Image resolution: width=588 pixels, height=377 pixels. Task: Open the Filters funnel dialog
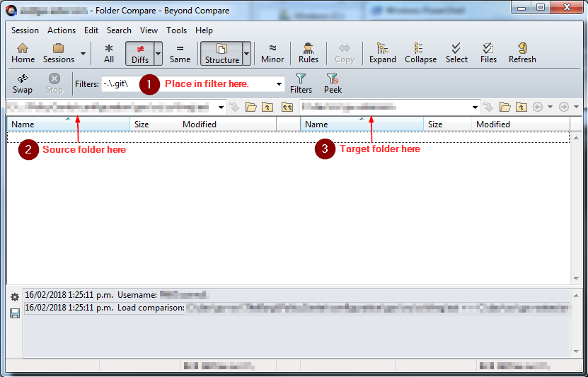coord(301,84)
